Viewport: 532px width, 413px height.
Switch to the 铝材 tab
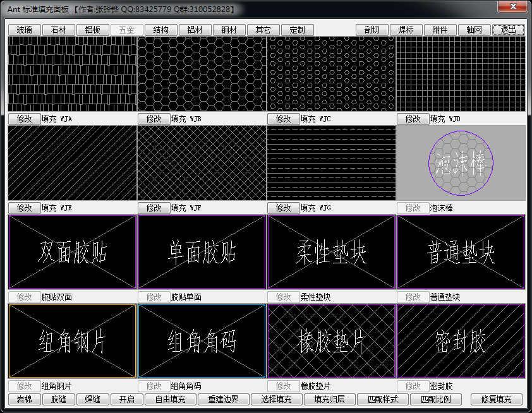click(195, 30)
